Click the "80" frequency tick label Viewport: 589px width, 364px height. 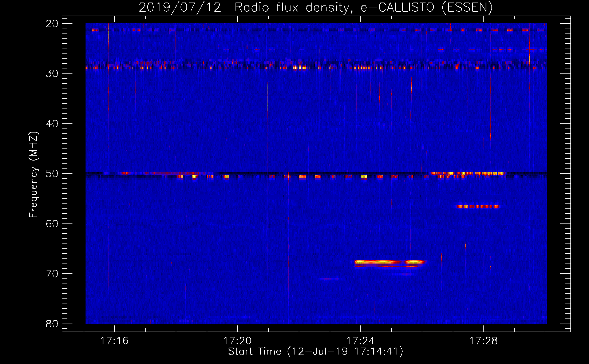tap(52, 324)
